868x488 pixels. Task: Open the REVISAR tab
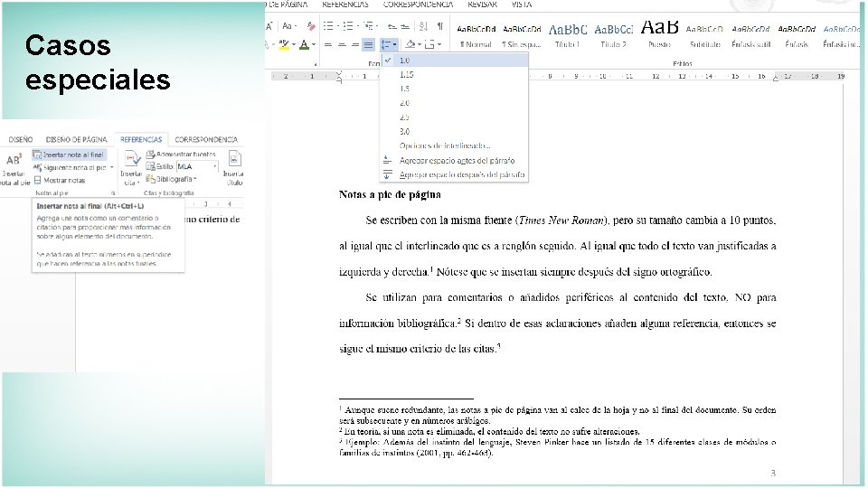(x=482, y=5)
